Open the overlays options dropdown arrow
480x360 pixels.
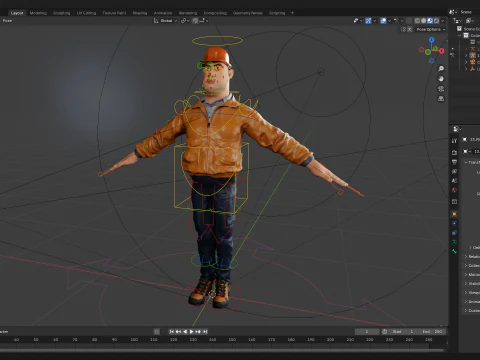coord(389,21)
